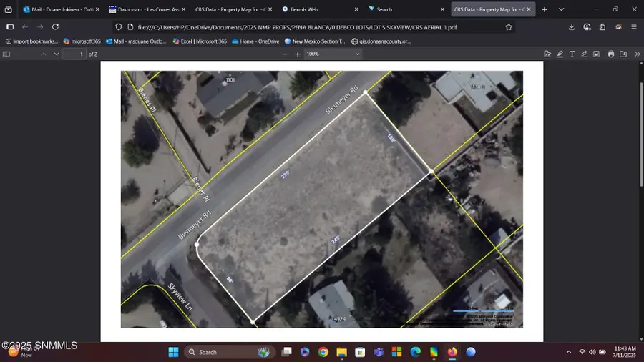Viewport: 644px width, 362px height.
Task: Select the PDF highlight tool
Action: 560,54
